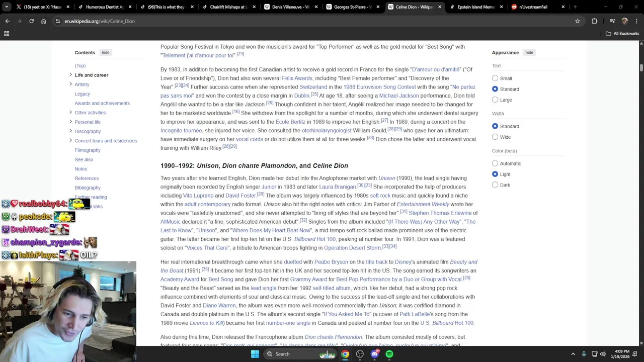Open Google Chrome from the taskbar
Image resolution: width=644 pixels, height=362 pixels.
[x=345, y=354]
